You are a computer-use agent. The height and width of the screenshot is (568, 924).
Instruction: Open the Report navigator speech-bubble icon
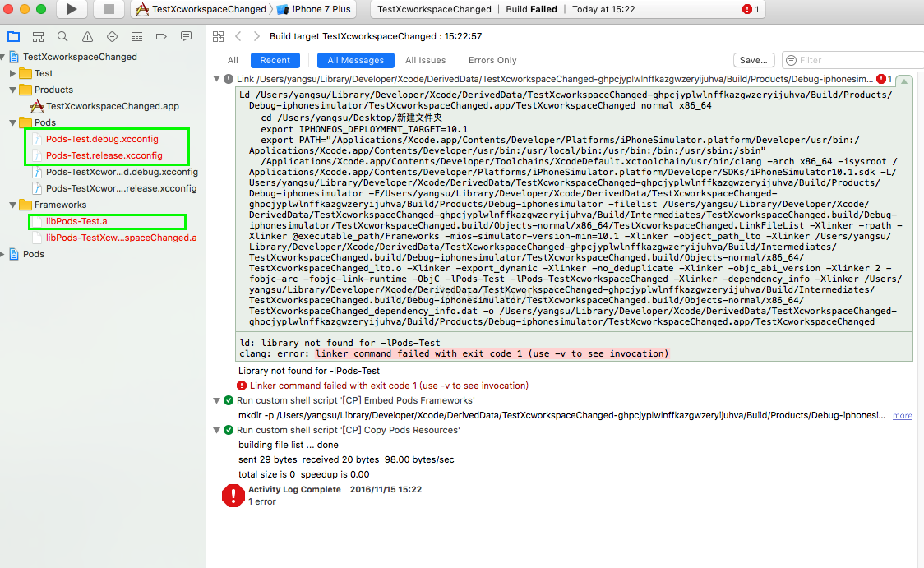187,36
